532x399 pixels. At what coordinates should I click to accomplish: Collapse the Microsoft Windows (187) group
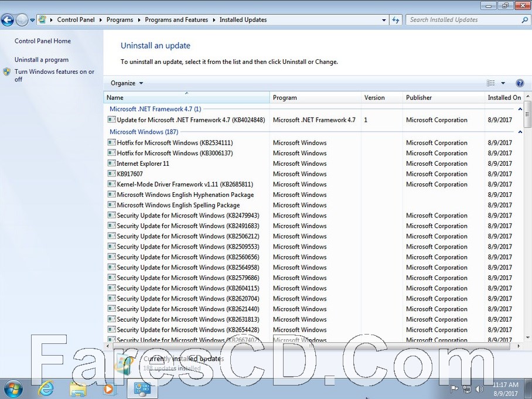[520, 132]
